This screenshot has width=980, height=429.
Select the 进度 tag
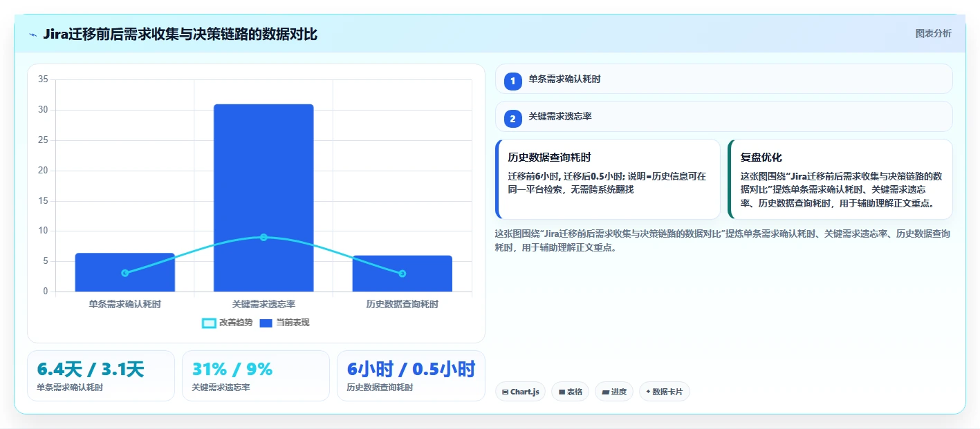coord(614,392)
